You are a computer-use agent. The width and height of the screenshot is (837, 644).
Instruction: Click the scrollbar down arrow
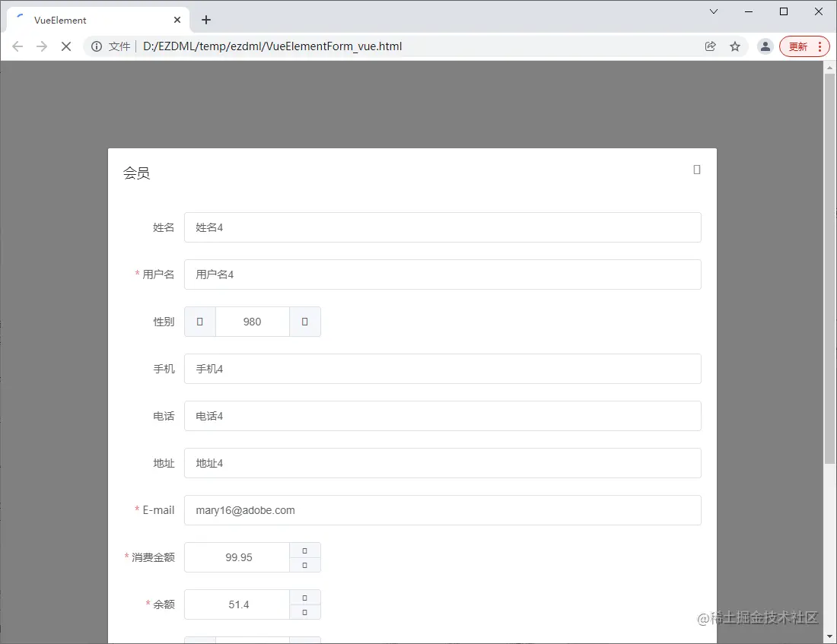coord(829,636)
